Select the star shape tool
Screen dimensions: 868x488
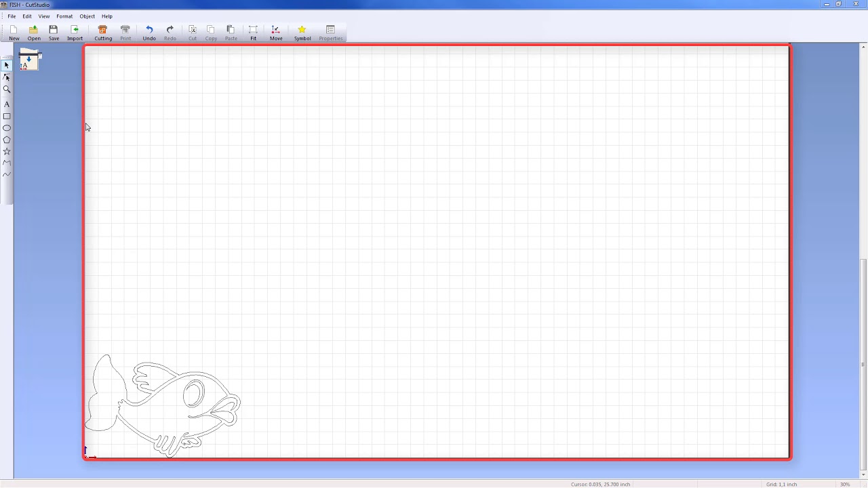pos(7,152)
